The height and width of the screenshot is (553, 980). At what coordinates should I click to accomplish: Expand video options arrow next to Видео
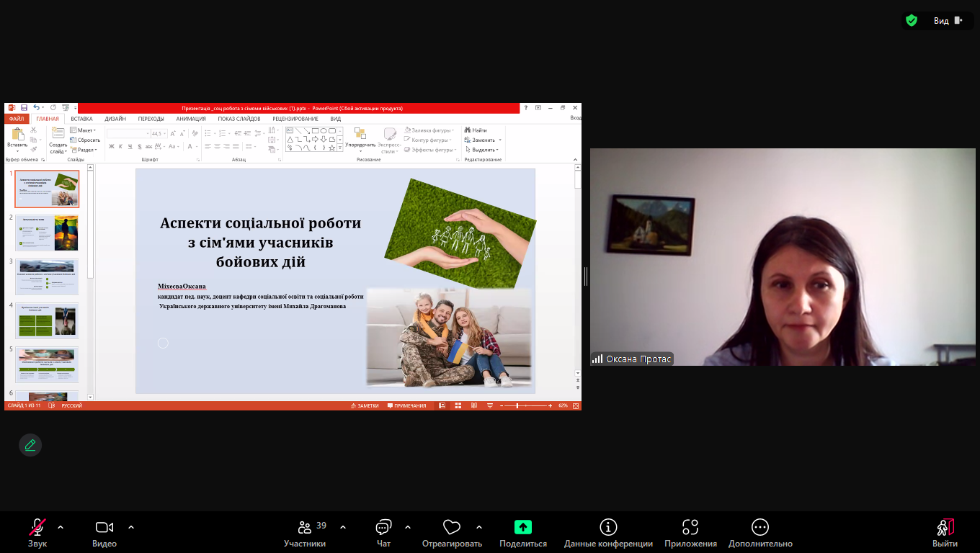(x=131, y=527)
